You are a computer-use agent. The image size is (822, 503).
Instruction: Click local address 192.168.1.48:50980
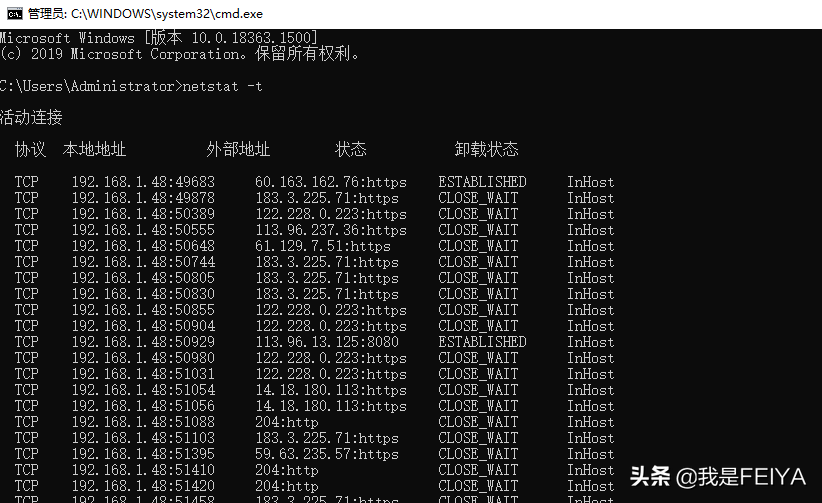click(143, 358)
